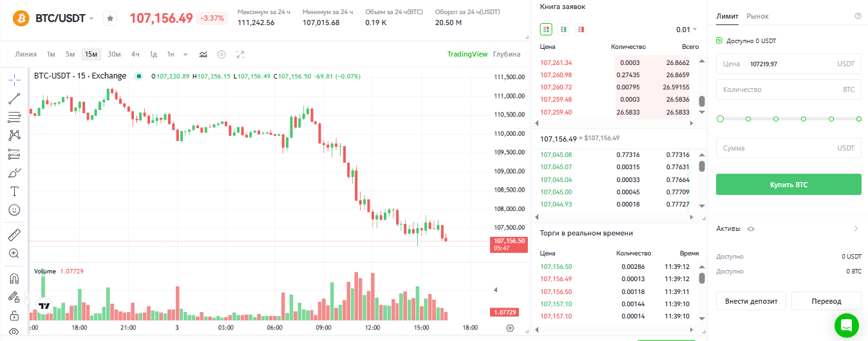Switch to the Рынок order tab

(757, 16)
